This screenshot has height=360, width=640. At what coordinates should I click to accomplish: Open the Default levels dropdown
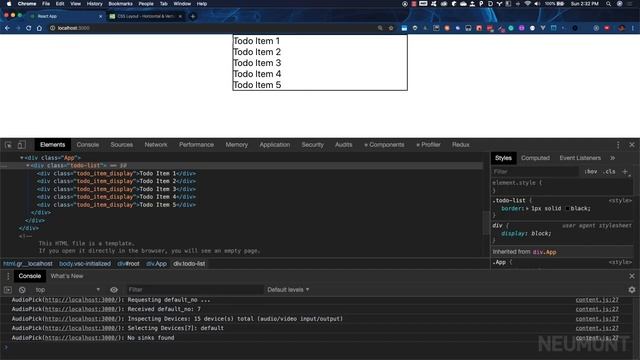tap(288, 290)
